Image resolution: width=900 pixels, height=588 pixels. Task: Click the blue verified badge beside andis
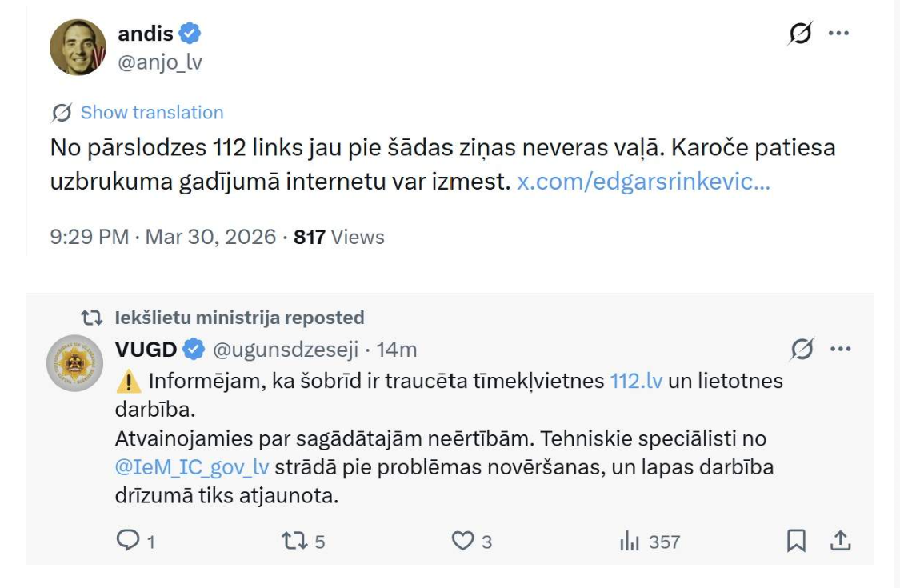(190, 34)
